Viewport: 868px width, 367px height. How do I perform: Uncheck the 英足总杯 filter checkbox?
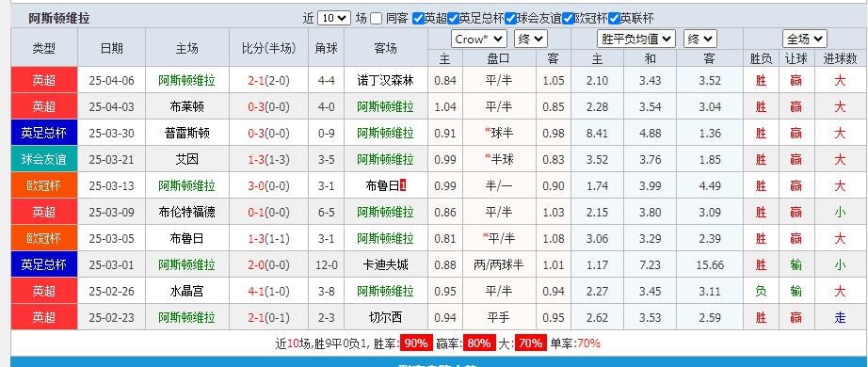453,18
